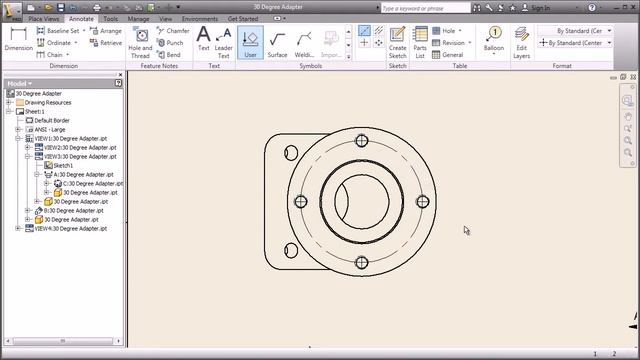
Task: Insert a Hole table
Action: tap(443, 31)
